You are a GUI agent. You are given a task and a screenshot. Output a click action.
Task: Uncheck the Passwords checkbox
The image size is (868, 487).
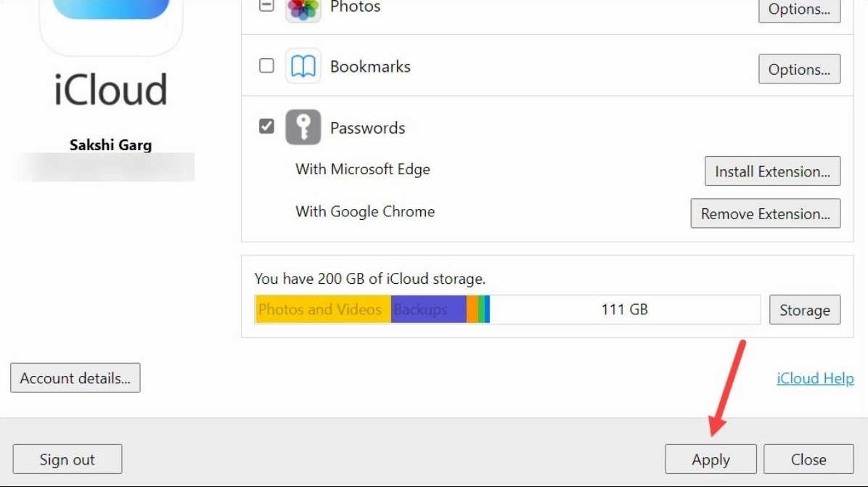point(267,127)
